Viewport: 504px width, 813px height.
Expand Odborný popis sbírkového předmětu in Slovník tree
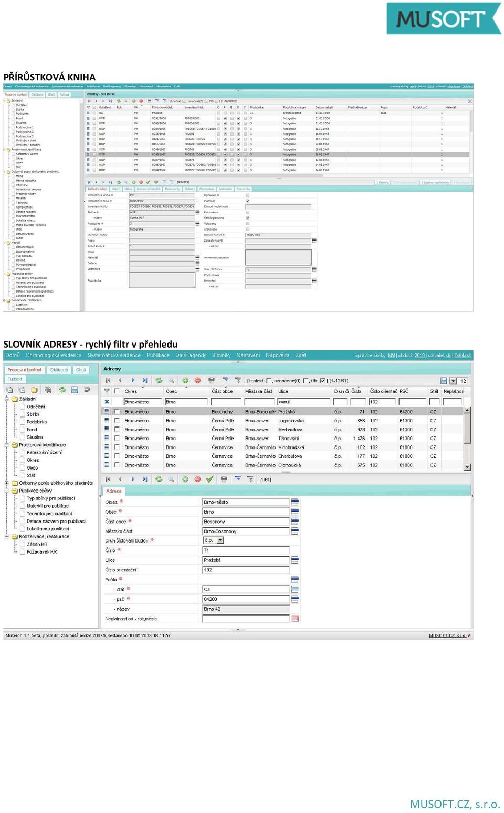[7, 483]
